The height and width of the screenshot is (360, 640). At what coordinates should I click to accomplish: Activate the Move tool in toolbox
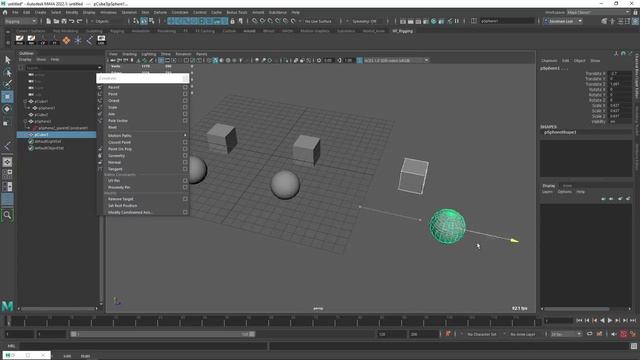7,97
